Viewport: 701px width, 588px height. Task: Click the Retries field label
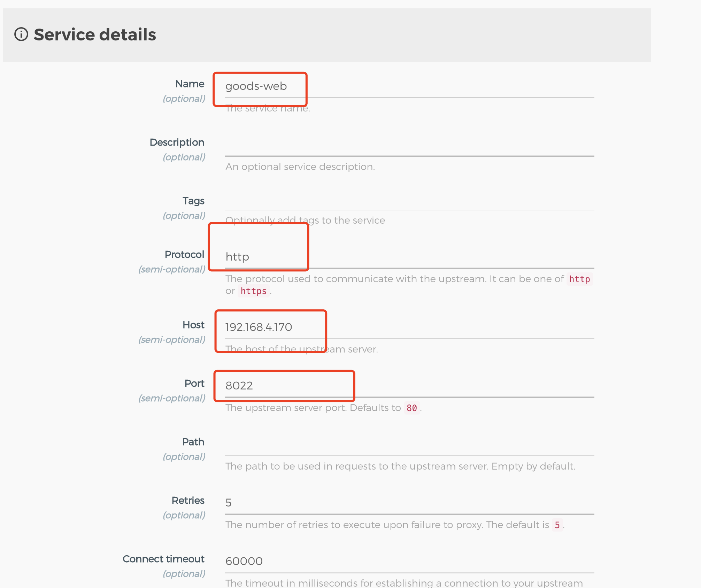[188, 501]
